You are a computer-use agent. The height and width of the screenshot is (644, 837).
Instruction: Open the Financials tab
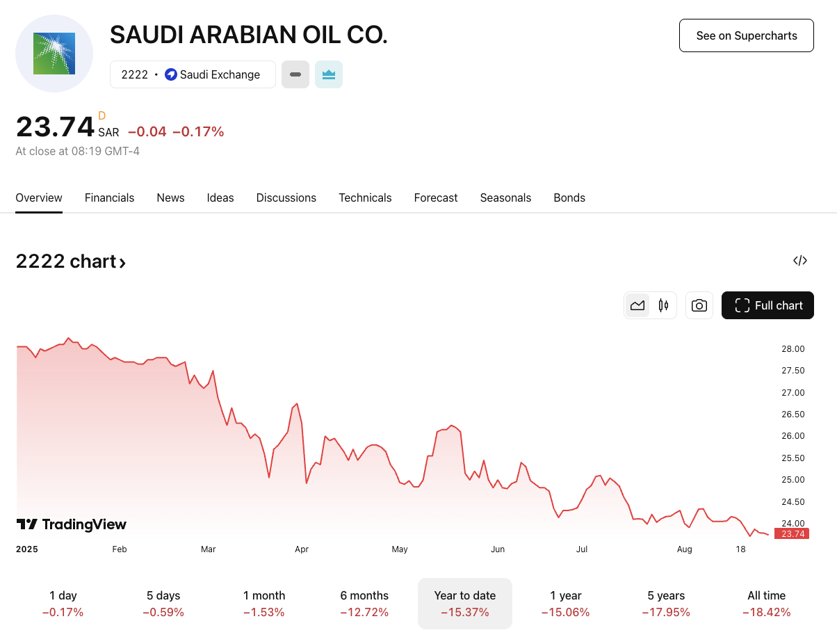(109, 198)
